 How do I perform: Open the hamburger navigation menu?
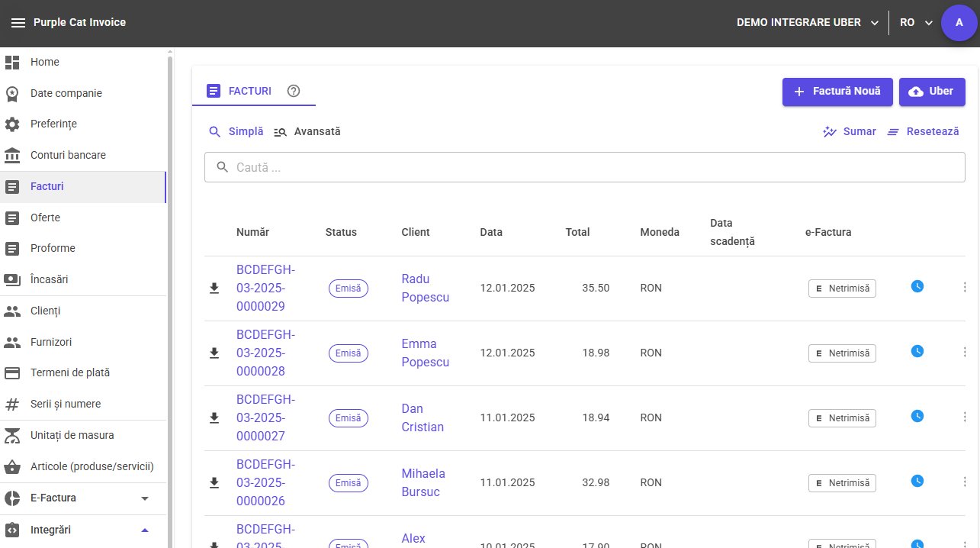coord(18,23)
